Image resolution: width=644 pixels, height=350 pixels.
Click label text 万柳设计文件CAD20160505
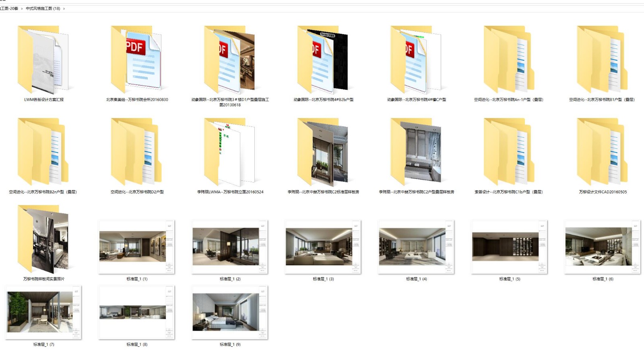(603, 192)
